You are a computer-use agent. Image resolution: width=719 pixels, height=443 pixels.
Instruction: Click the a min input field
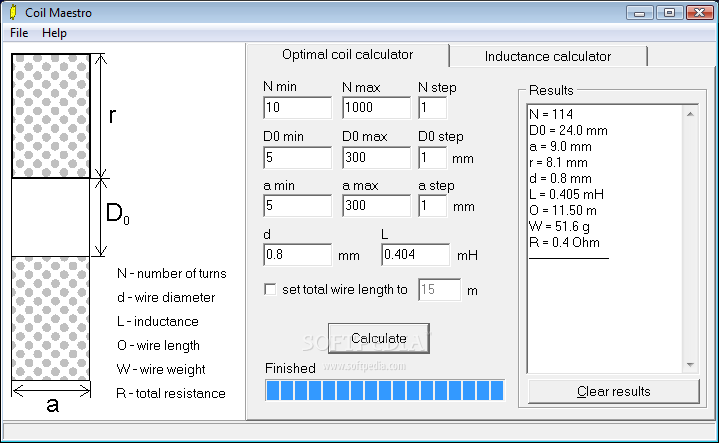tap(298, 205)
